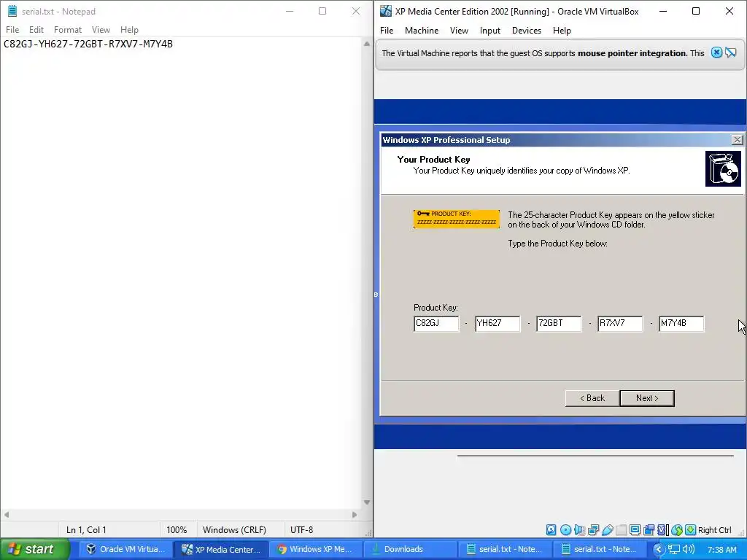Click the Notepad horizontal scrollbar right arrow
The height and width of the screenshot is (560, 747).
(355, 515)
